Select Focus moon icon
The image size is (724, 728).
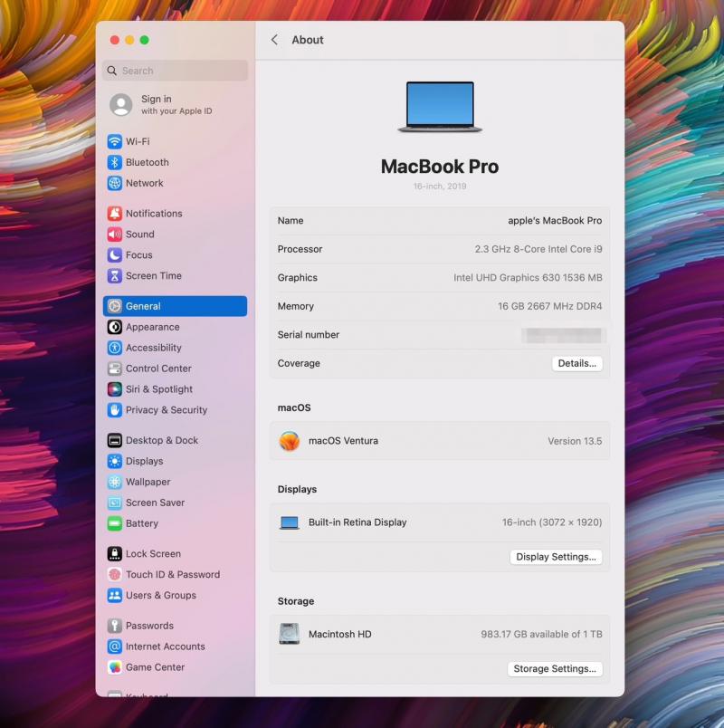click(115, 255)
